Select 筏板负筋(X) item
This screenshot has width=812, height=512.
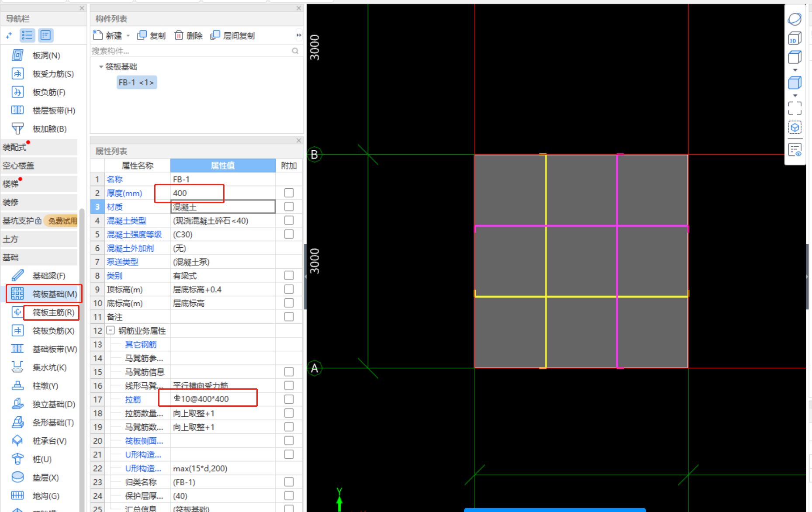click(x=43, y=331)
